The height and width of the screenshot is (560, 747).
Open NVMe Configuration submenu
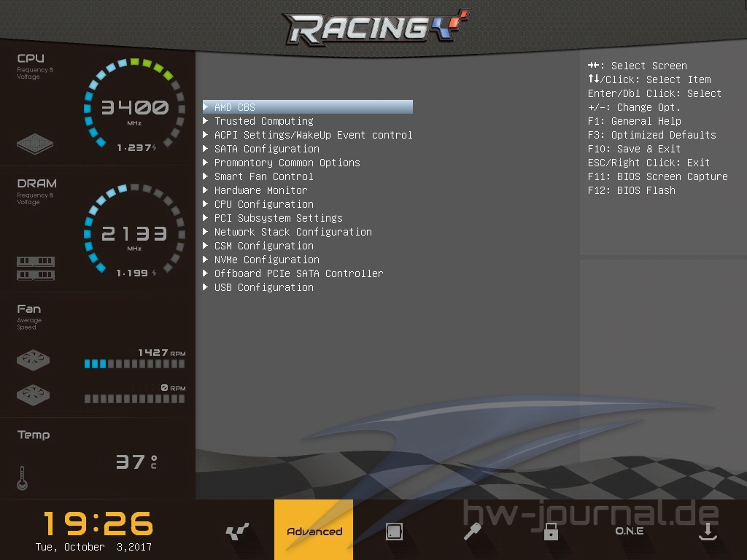(266, 259)
